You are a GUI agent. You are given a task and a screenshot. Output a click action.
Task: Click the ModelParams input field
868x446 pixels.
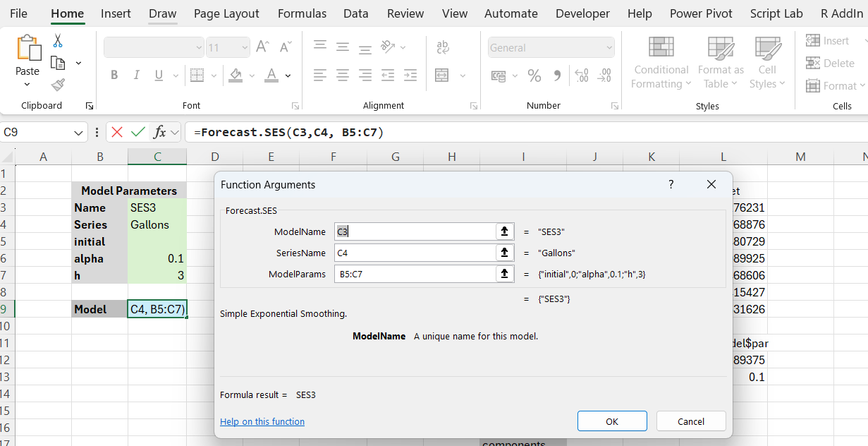415,274
